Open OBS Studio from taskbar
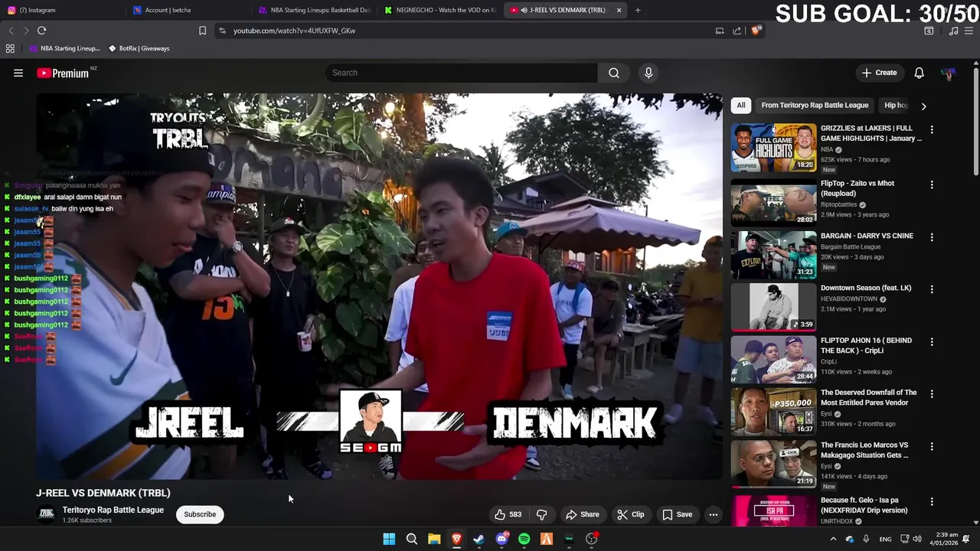The image size is (980, 551). pyautogui.click(x=591, y=539)
